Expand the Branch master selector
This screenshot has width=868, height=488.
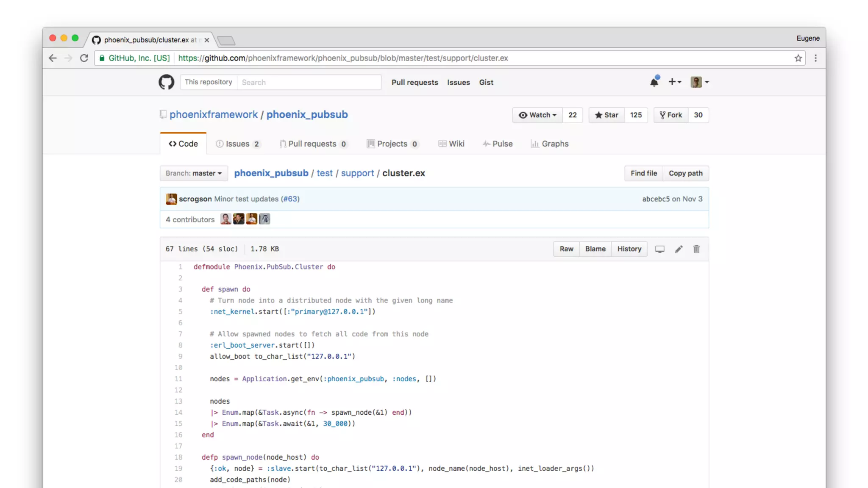(194, 173)
